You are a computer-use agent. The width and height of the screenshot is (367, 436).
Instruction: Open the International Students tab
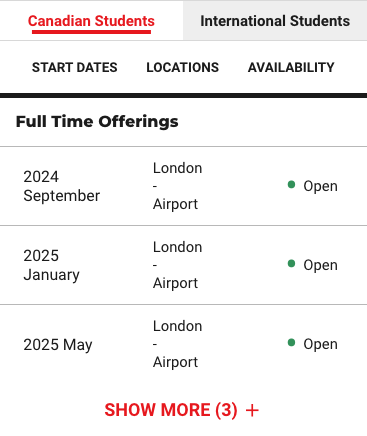(x=275, y=21)
